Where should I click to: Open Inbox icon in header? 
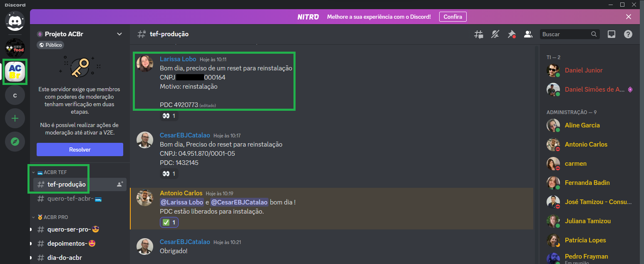pos(612,34)
